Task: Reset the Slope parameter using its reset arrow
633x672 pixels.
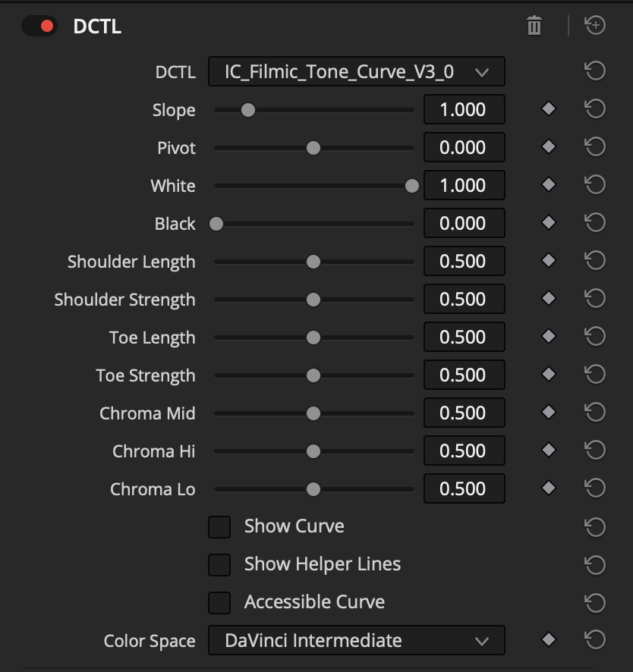Action: 596,108
